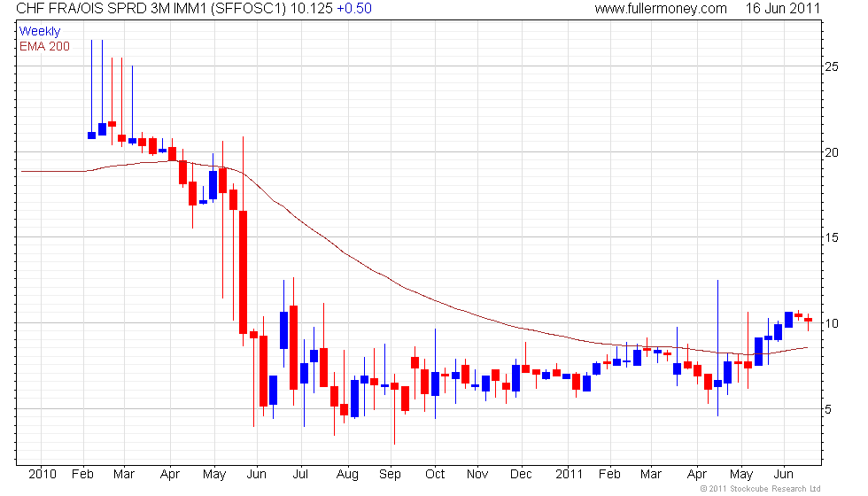Click the x-axis label 2010
This screenshot has height=496, width=868.
tap(43, 475)
